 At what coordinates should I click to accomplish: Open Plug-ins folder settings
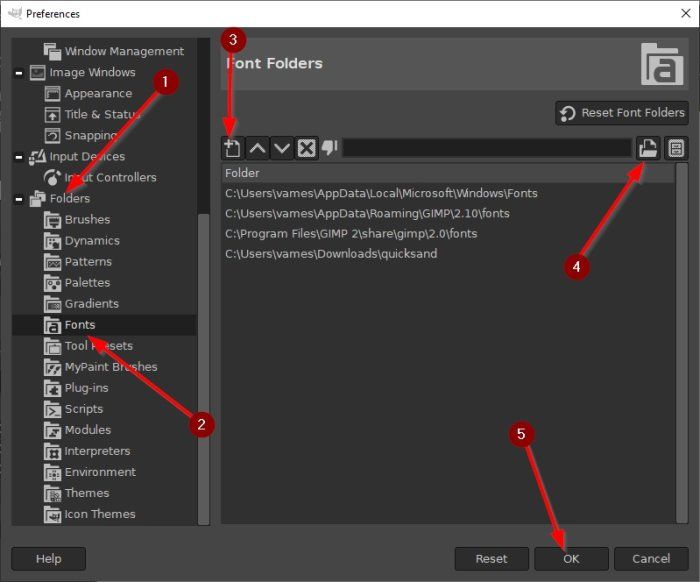[x=86, y=387]
